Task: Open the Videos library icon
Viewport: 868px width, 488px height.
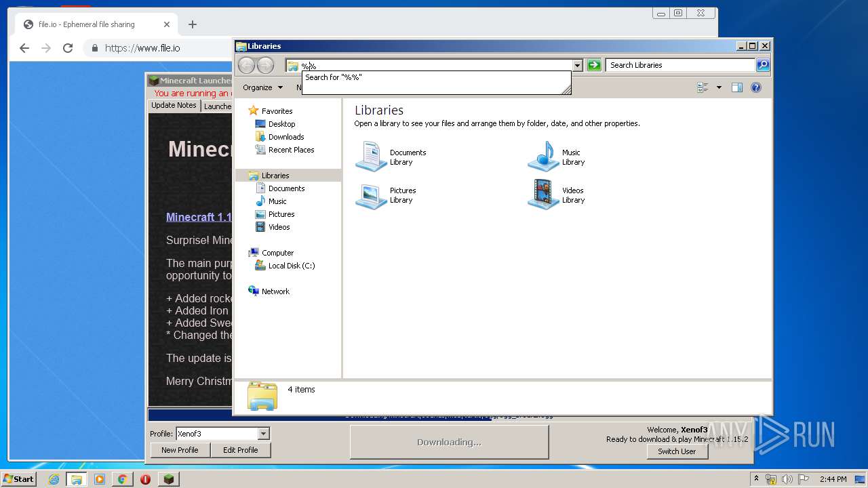Action: 543,195
